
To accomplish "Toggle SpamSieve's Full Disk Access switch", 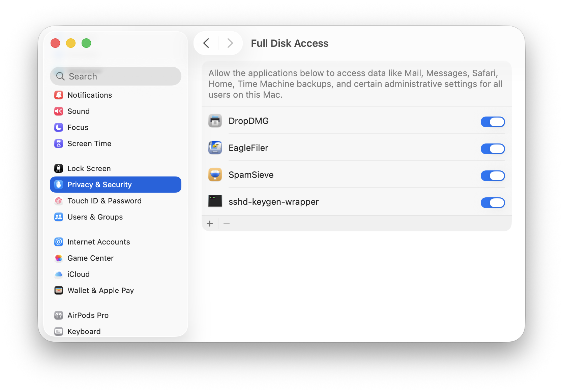I will (x=493, y=175).
